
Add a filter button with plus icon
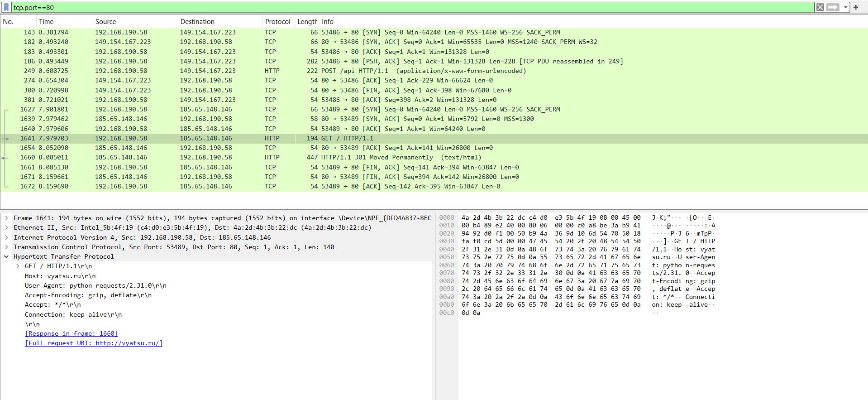(856, 7)
